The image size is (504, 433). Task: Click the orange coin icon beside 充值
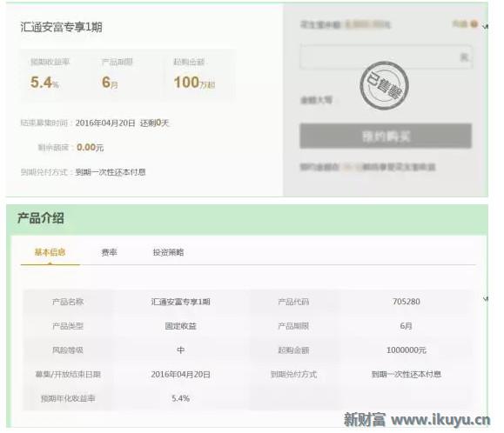click(474, 23)
